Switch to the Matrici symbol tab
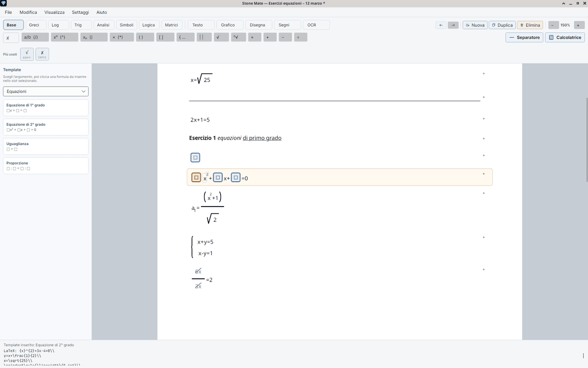Image resolution: width=588 pixels, height=368 pixels. tap(173, 25)
